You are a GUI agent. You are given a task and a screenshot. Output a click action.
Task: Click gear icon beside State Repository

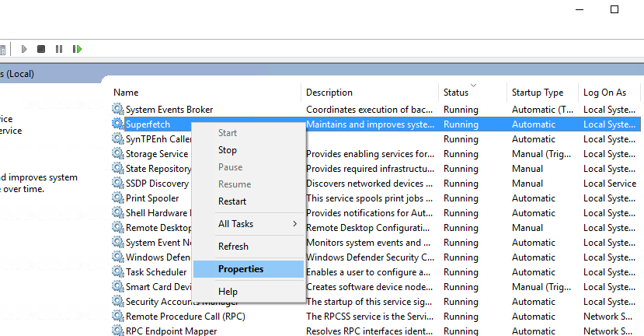tap(118, 168)
